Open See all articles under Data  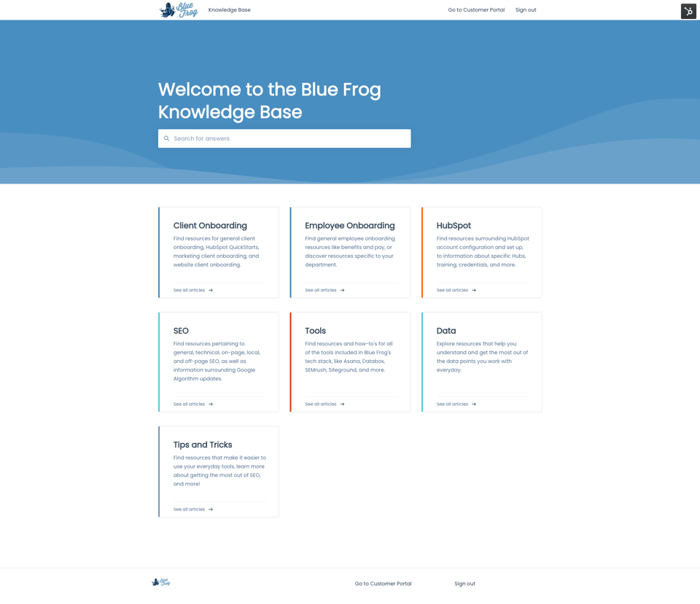click(x=451, y=404)
